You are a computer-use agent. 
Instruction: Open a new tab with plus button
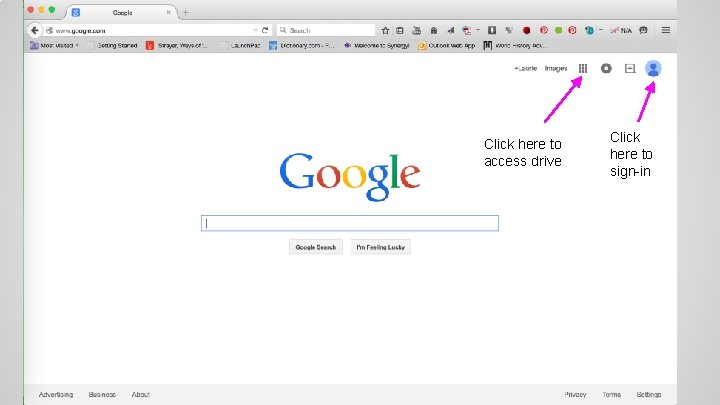(x=186, y=12)
